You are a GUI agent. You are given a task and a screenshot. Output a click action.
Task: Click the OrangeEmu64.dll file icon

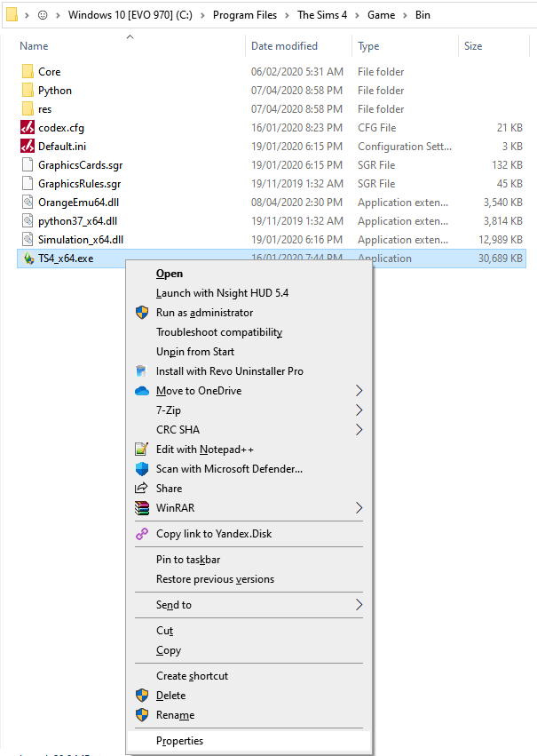[28, 202]
